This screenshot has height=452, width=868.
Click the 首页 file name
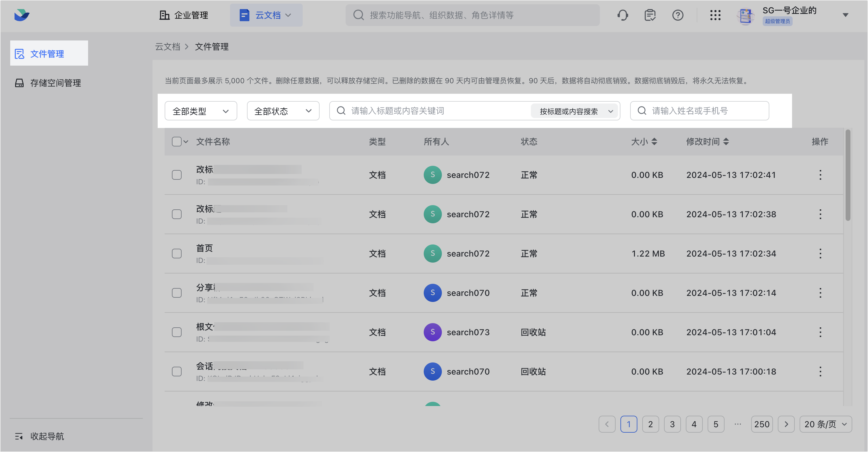(205, 248)
